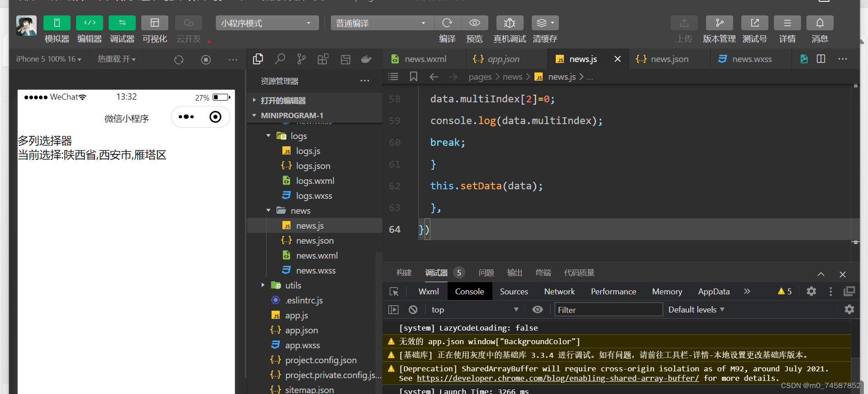Open source control icon in sidebar
This screenshot has width=868, height=394.
point(301,59)
